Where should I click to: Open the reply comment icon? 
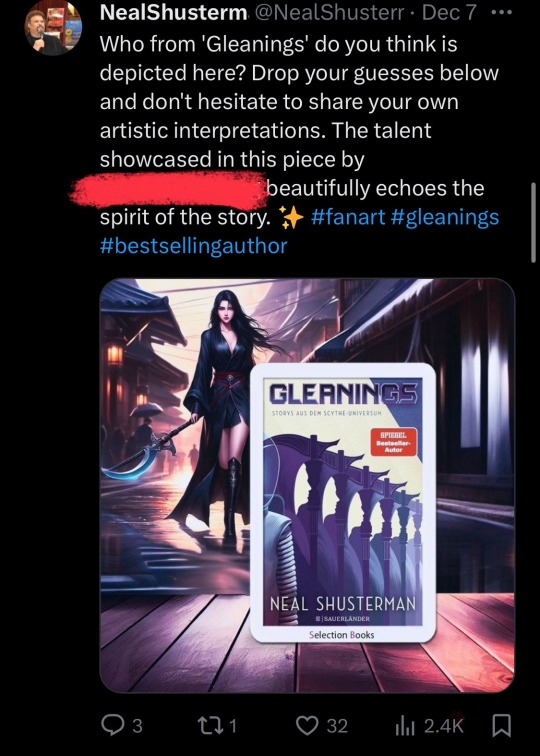pos(113,725)
